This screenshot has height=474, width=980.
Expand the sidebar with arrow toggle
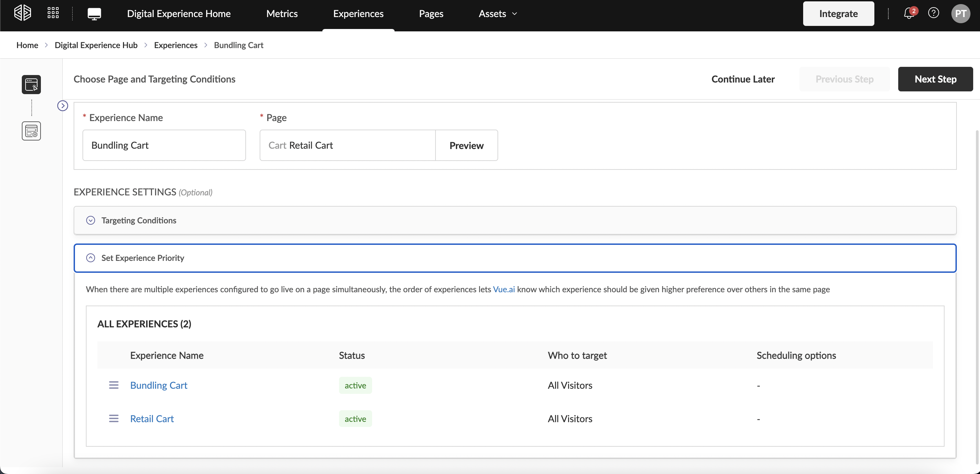point(62,105)
